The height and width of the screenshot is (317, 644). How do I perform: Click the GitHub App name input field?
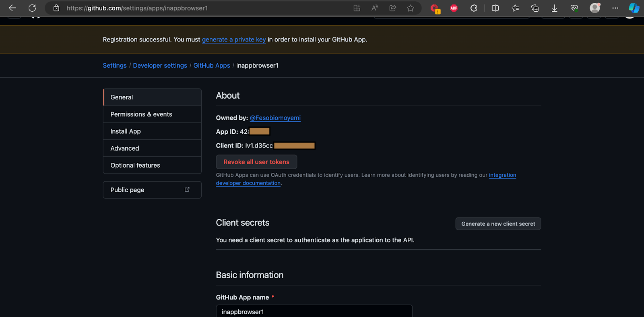click(314, 311)
